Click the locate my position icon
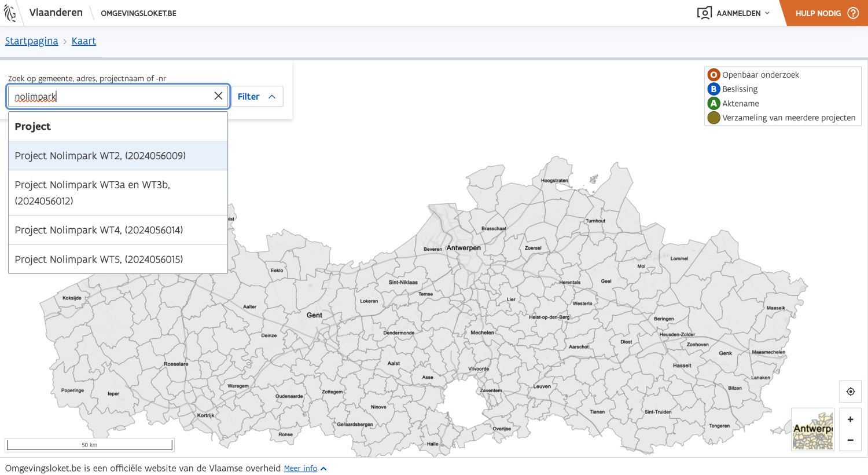The image size is (868, 475). point(850,392)
